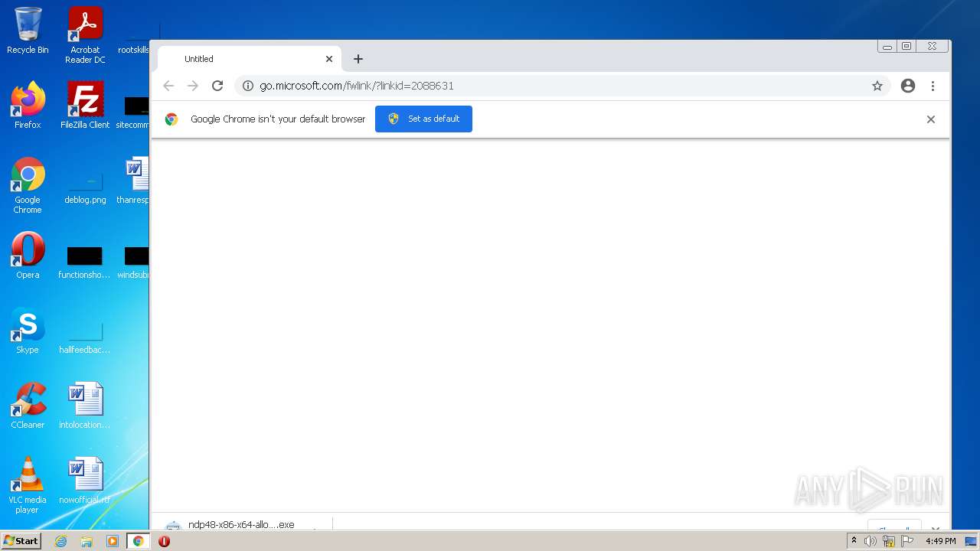Viewport: 980px width, 551px height.
Task: Open a new tab
Action: point(358,59)
